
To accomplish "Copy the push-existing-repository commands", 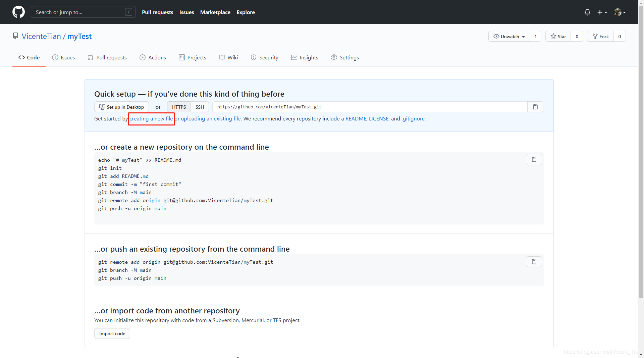I will pos(534,262).
